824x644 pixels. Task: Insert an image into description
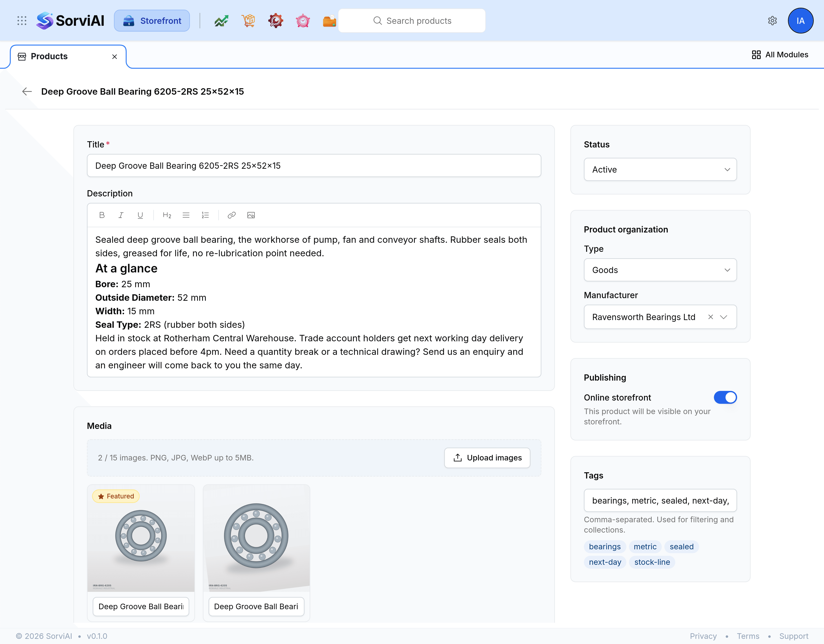[x=251, y=215]
